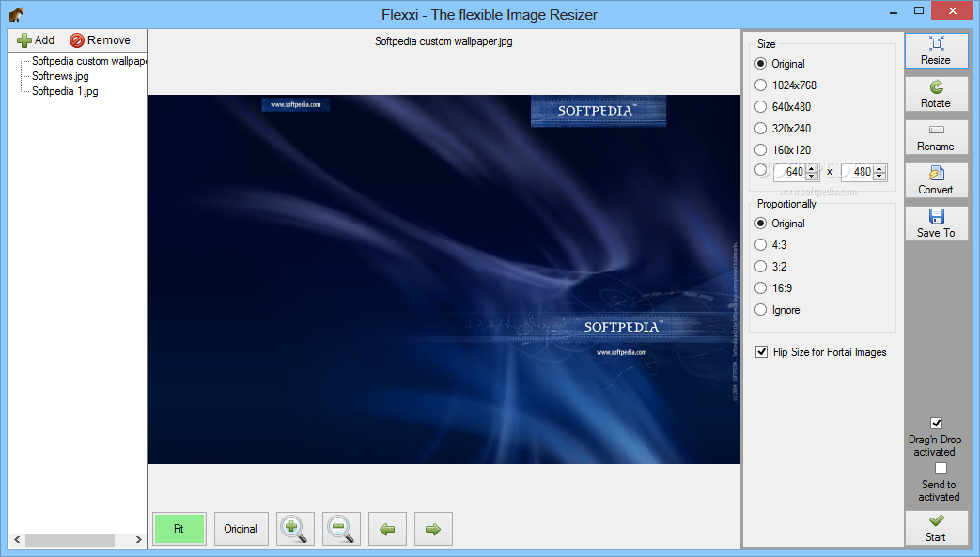Click the wallpaper preview image

444,279
